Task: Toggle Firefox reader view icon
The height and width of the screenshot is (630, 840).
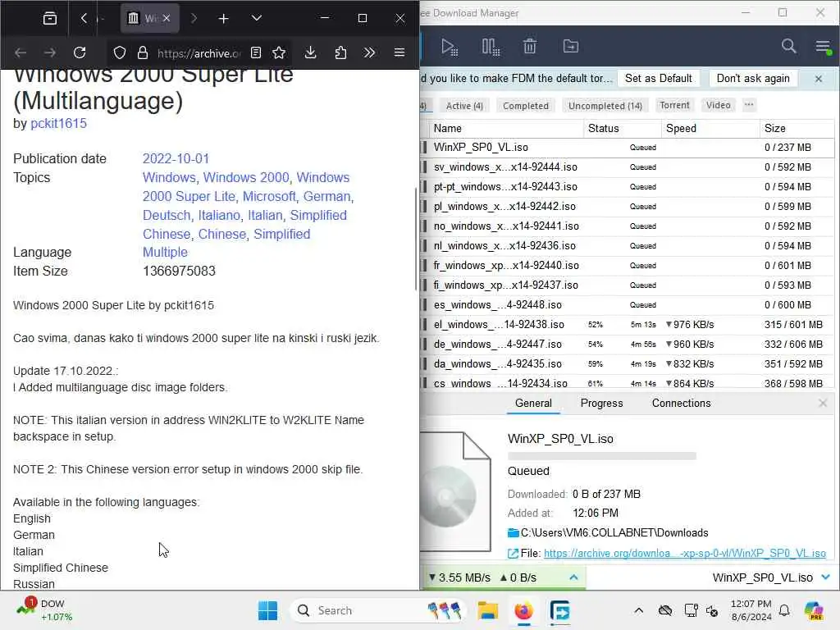Action: click(256, 52)
